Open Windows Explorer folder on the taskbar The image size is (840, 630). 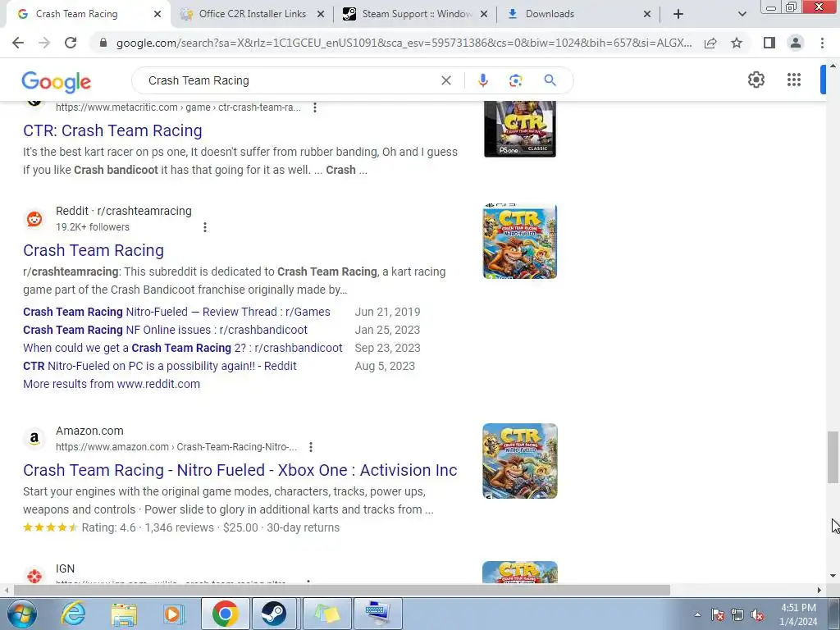pos(125,614)
